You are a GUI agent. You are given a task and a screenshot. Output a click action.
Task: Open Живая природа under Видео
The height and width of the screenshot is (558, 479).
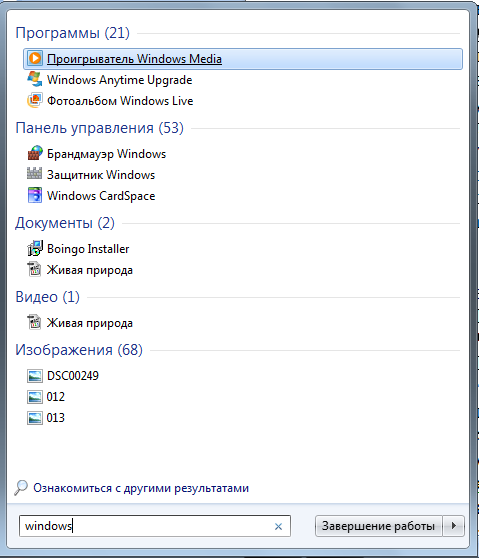tap(90, 323)
